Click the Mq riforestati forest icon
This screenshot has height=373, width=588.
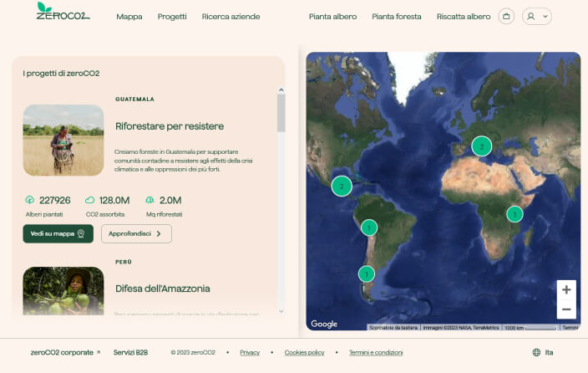point(150,200)
